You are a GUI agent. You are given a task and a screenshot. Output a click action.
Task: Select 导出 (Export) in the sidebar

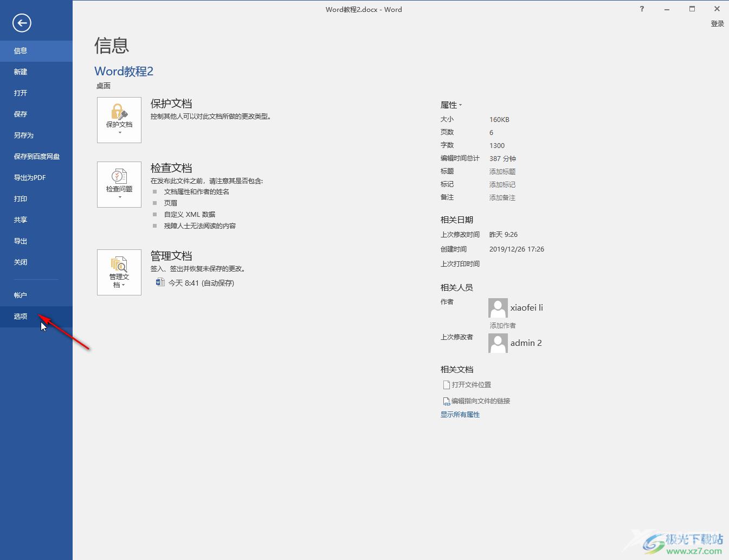36,241
